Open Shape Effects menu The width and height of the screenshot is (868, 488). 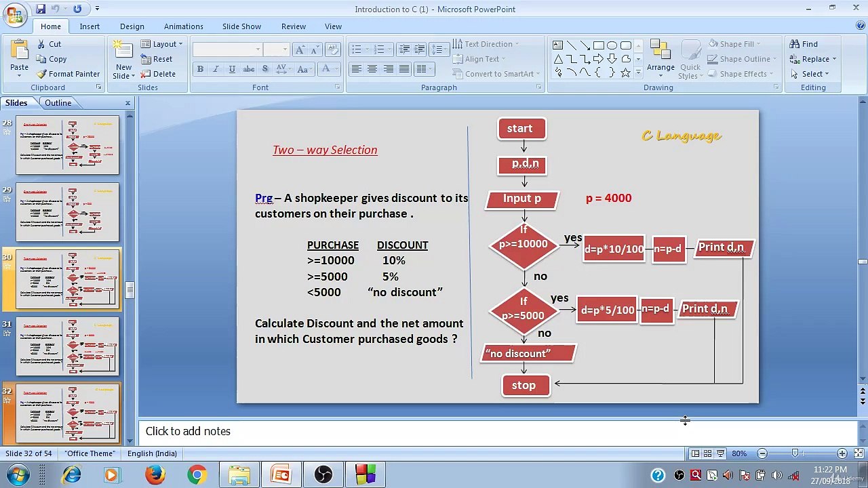pos(739,74)
